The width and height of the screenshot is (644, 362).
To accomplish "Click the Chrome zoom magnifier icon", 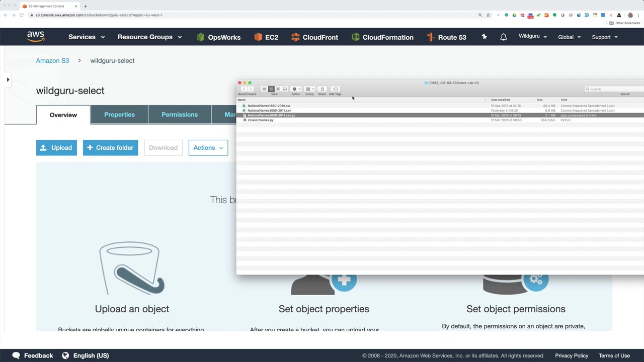I will 480,15.
